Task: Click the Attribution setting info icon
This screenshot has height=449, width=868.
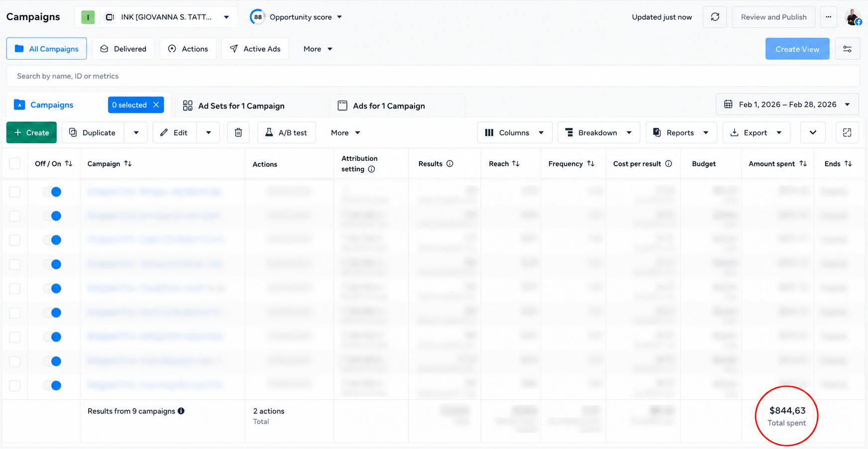Action: (x=371, y=169)
